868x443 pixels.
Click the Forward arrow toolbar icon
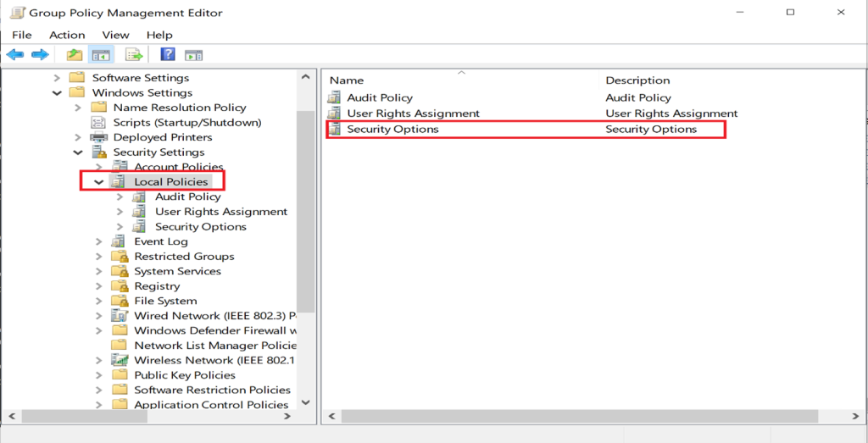(x=40, y=55)
